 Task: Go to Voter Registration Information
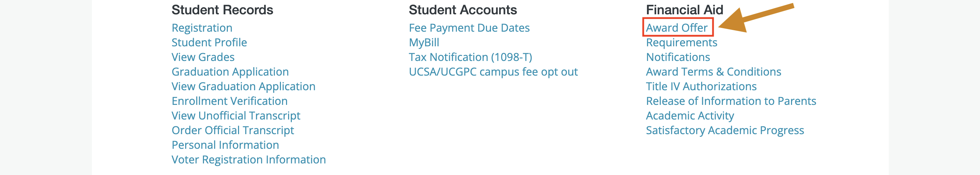249,160
